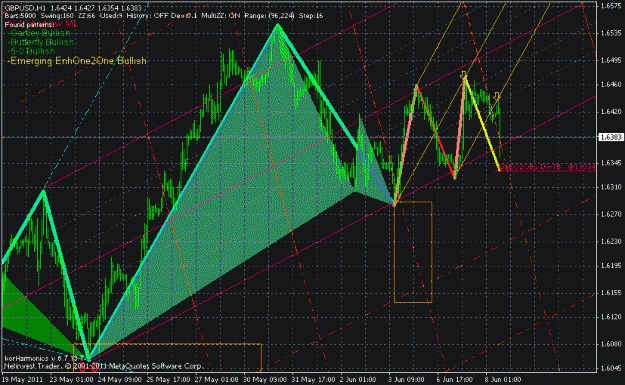
Task: Select the '-Emerging EnhOne2One Bullish' label
Action: click(x=77, y=61)
